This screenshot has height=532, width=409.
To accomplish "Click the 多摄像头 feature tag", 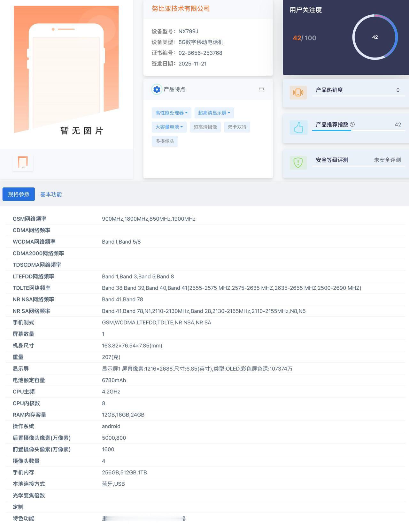I will pos(165,141).
